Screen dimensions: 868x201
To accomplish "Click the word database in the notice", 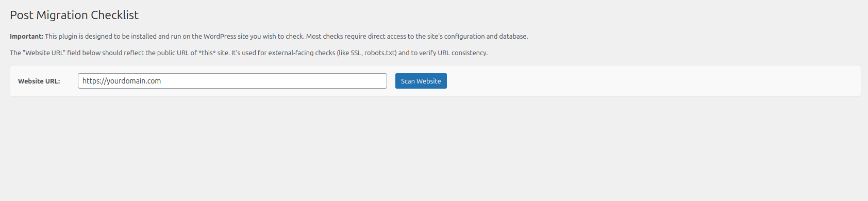I will click(x=513, y=37).
